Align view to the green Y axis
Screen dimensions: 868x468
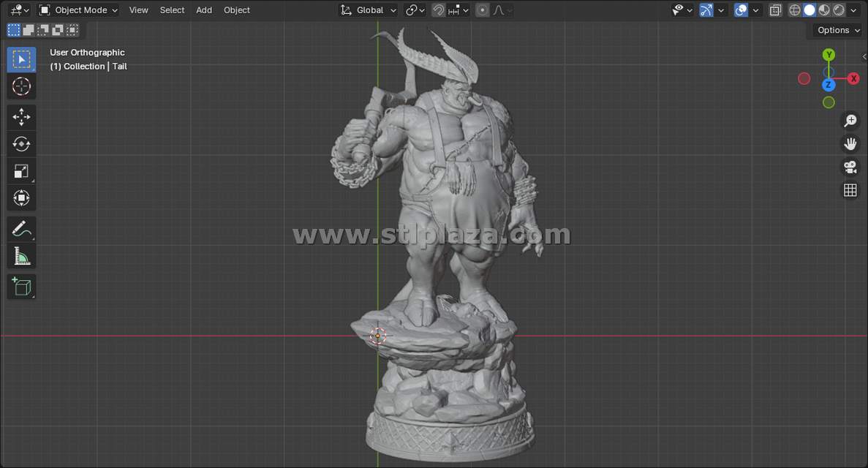pos(829,55)
